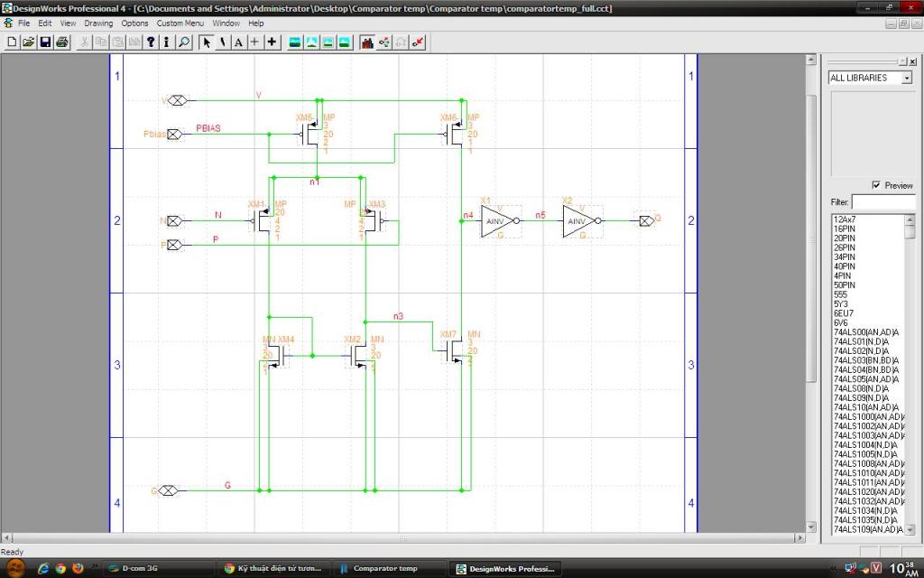
Task: Click the New document icon
Action: pos(12,42)
